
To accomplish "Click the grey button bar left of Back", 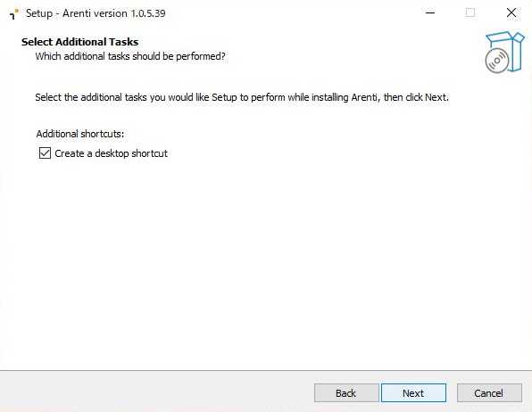I will pyautogui.click(x=156, y=391).
